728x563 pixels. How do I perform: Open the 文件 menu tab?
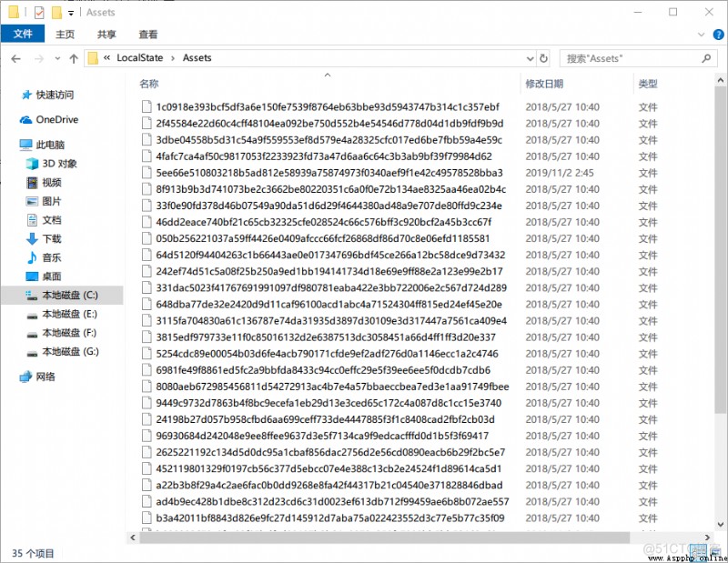click(22, 34)
